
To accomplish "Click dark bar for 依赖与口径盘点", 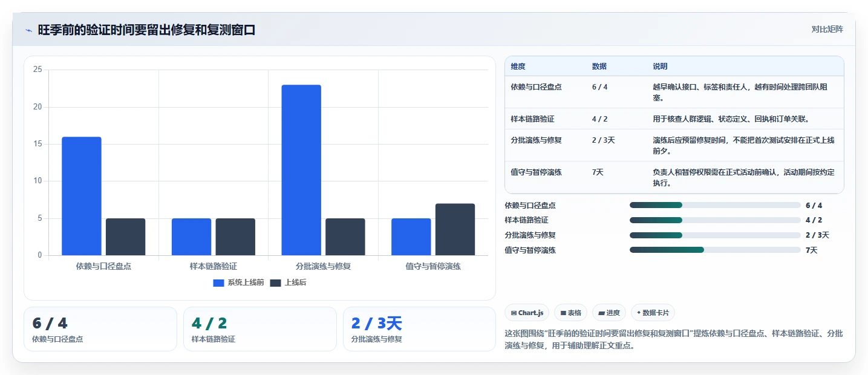I will click(125, 236).
